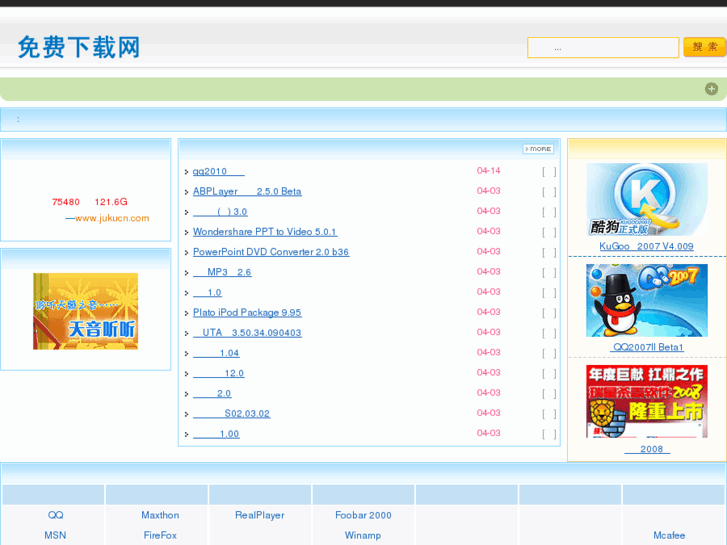Open the '( ) 3.0' list link
This screenshot has width=727, height=545.
220,212
